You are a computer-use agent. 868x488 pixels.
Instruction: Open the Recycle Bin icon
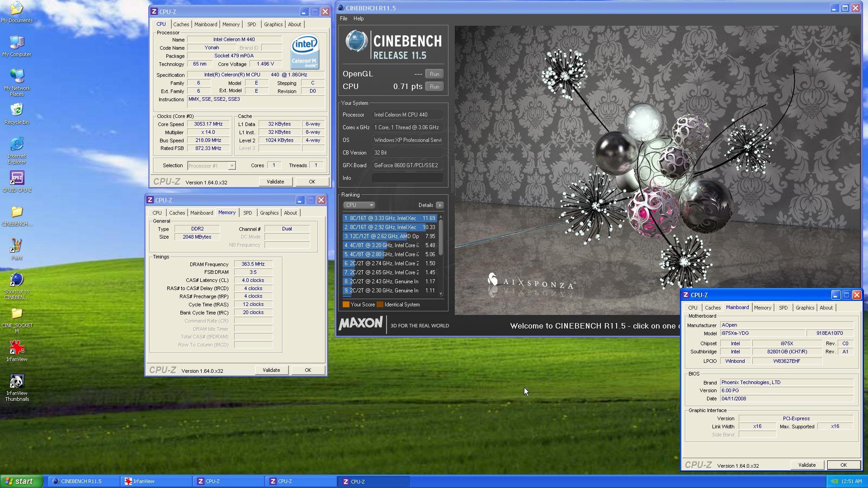[x=17, y=114]
